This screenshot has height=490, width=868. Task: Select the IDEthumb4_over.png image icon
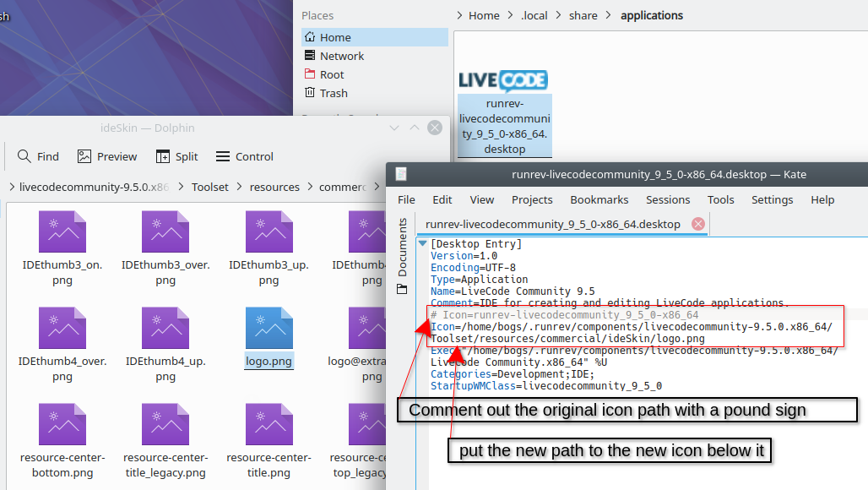62,328
